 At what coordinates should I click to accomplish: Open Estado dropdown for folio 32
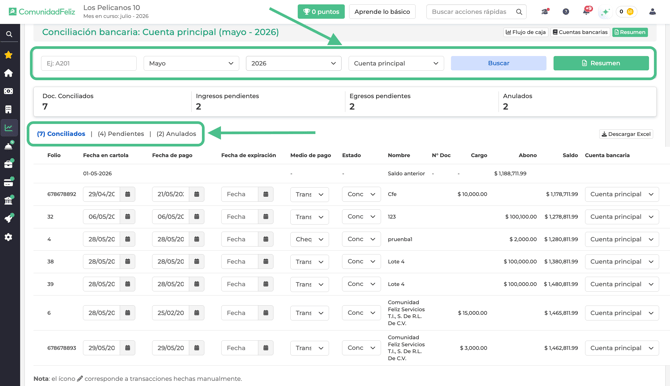point(361,217)
